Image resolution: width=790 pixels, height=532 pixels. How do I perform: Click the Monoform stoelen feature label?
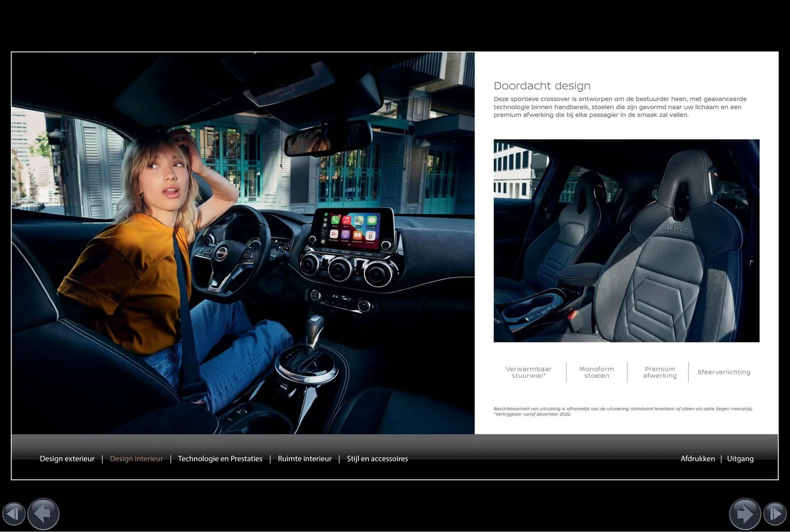597,372
